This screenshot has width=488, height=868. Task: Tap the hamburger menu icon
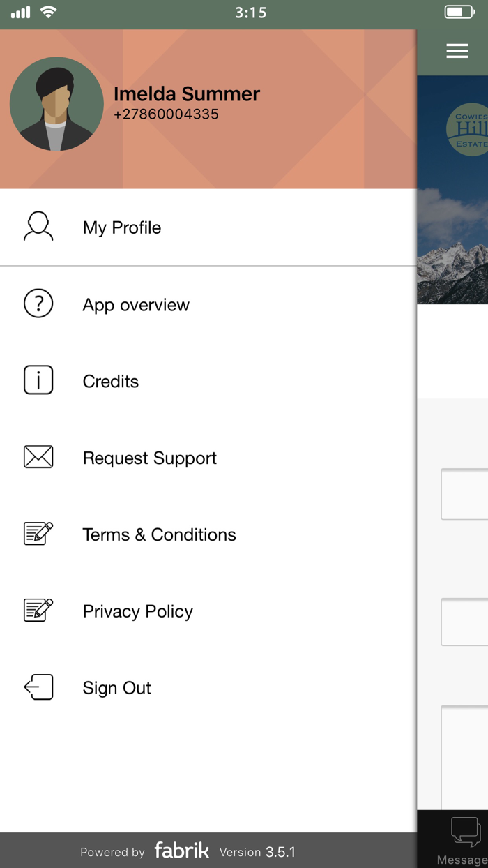(x=457, y=51)
